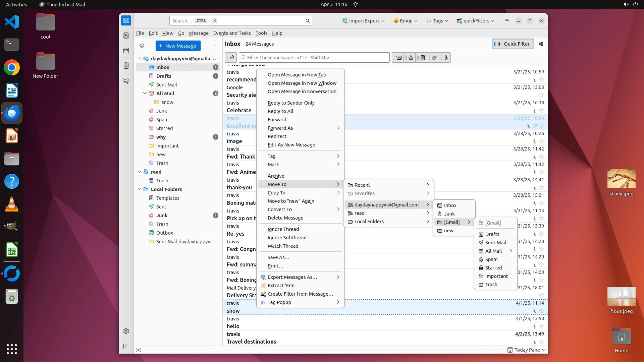Open the ImportExport dropdown

363,21
